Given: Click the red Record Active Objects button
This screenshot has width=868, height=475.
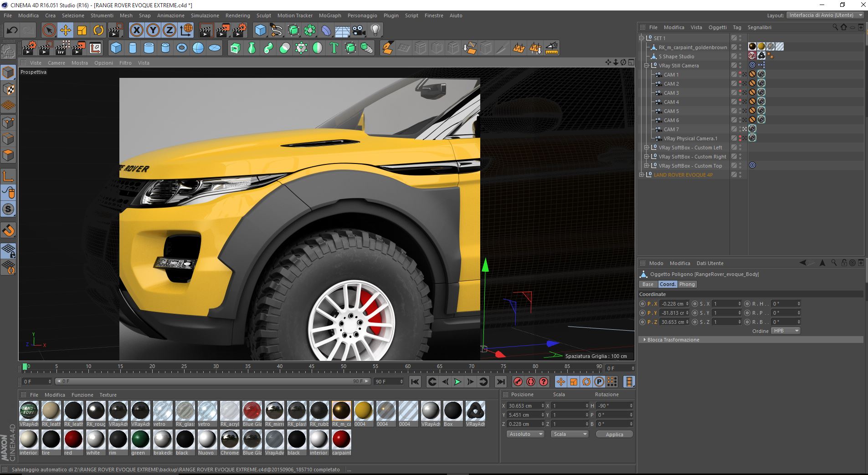Looking at the screenshot, I should (x=518, y=382).
